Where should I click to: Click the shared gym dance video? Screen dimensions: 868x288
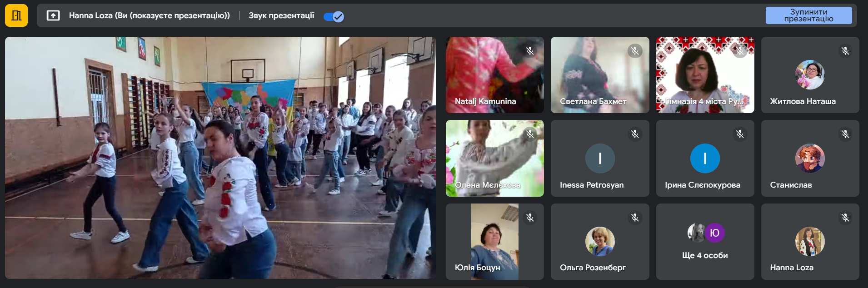pyautogui.click(x=220, y=158)
